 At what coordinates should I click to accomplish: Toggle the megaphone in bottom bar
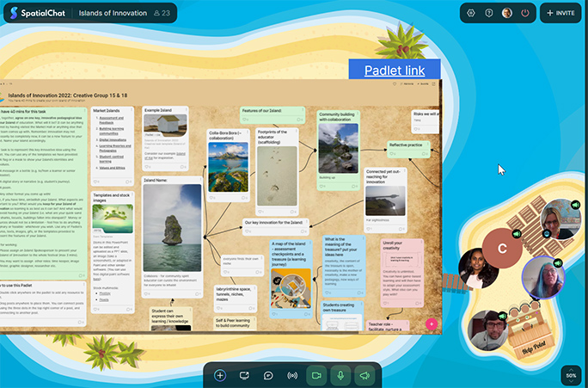[x=364, y=375]
